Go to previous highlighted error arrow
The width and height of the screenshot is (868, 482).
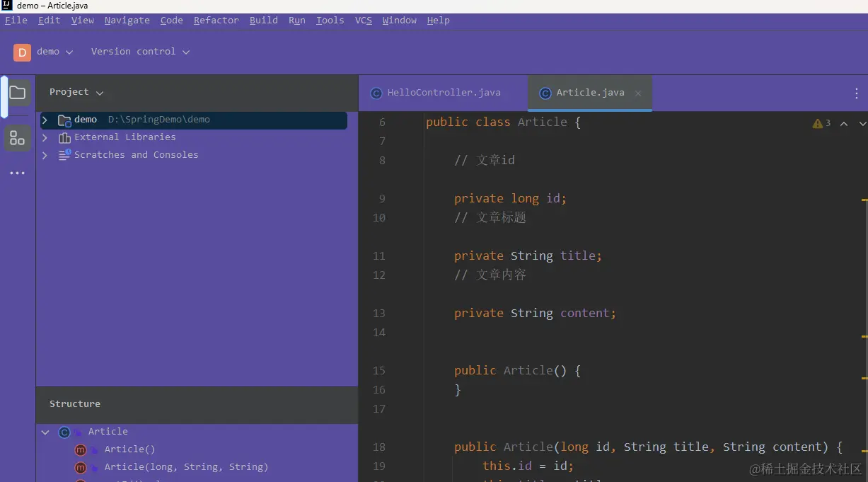pos(844,123)
